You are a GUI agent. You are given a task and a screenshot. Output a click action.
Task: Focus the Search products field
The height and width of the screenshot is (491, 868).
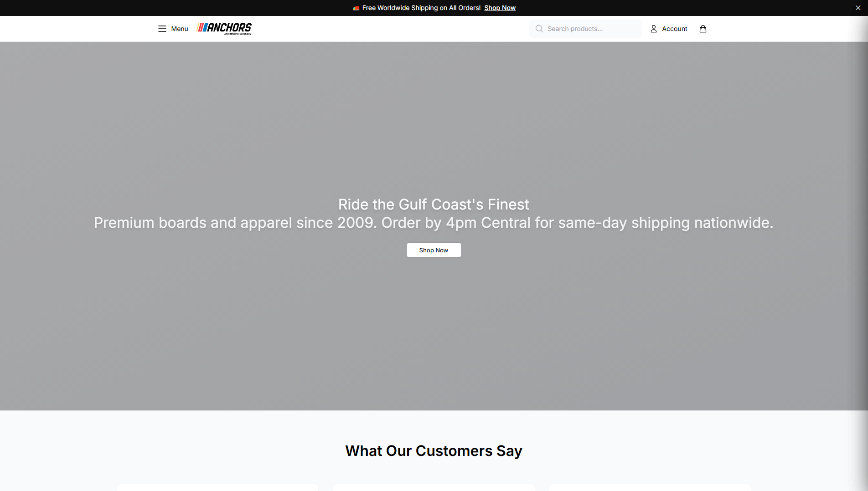[585, 29]
